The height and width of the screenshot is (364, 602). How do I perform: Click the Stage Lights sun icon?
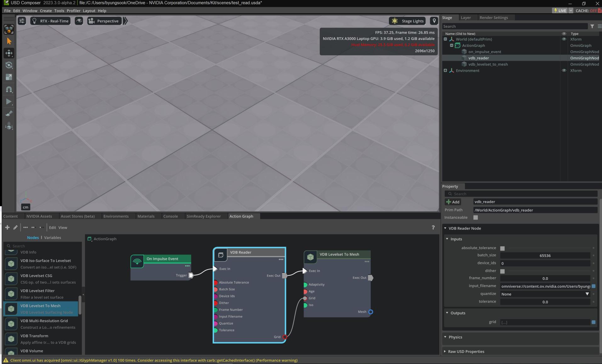pyautogui.click(x=395, y=21)
